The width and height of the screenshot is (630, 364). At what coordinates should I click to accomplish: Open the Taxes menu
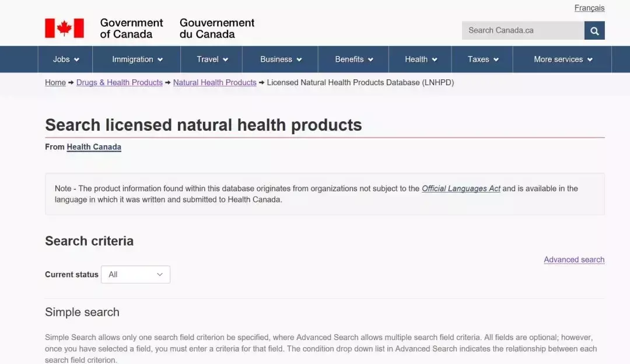tap(482, 60)
